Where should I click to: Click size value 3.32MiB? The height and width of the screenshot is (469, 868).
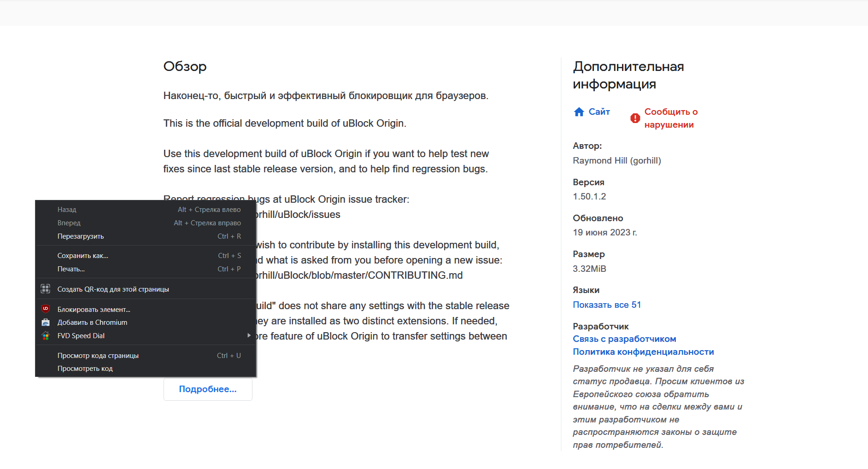click(589, 269)
